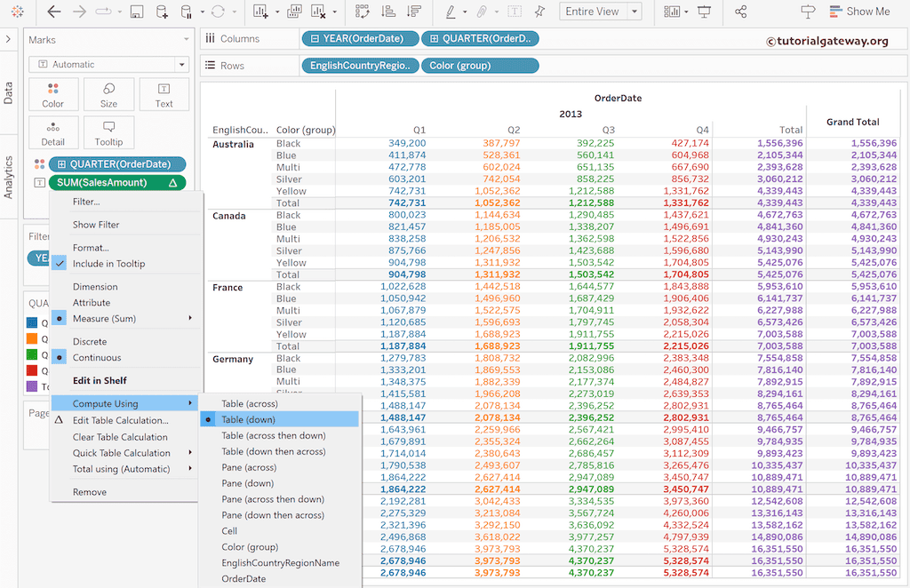This screenshot has width=910, height=588.
Task: Select Table (across) compute option
Action: click(249, 403)
